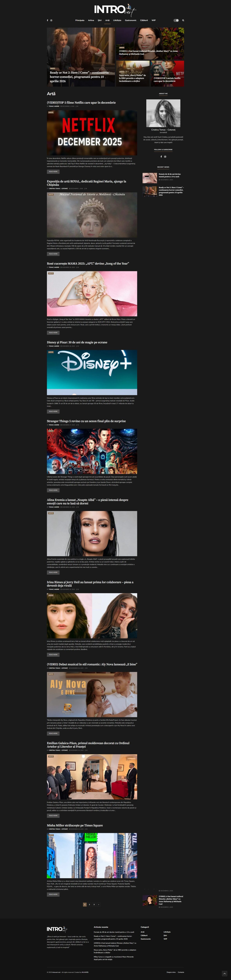The width and height of the screenshot is (231, 980).
Task: Open the Știri menu dropdown
Action: (99, 21)
